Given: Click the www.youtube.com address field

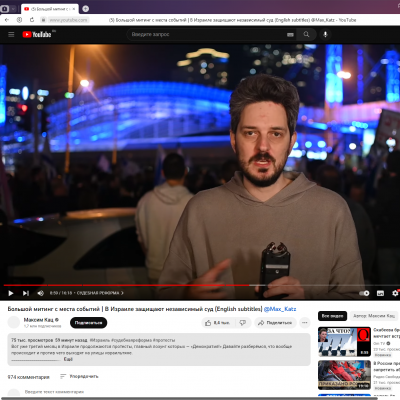Looking at the screenshot, I should pyautogui.click(x=68, y=20).
